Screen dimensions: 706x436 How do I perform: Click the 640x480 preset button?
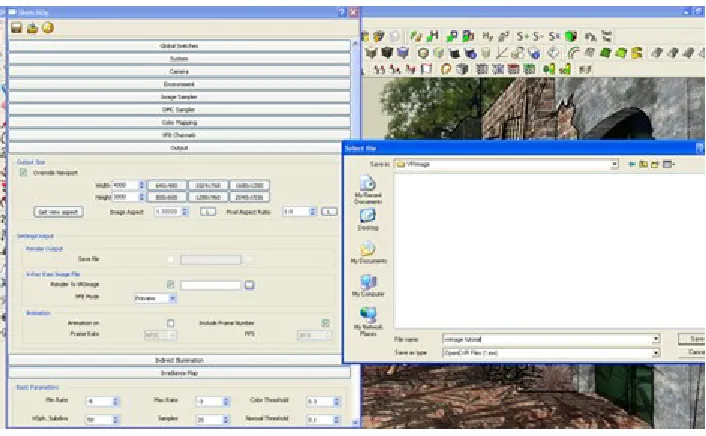point(166,185)
